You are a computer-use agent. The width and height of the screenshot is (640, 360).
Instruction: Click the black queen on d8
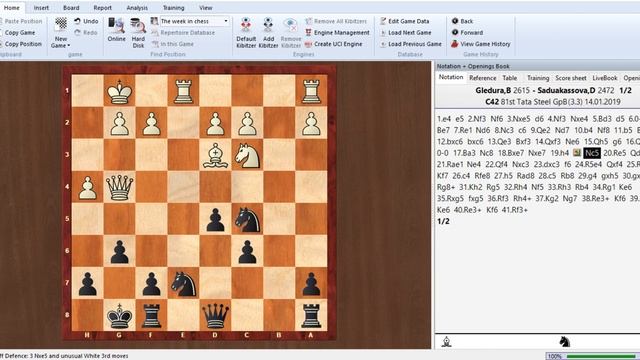(215, 316)
